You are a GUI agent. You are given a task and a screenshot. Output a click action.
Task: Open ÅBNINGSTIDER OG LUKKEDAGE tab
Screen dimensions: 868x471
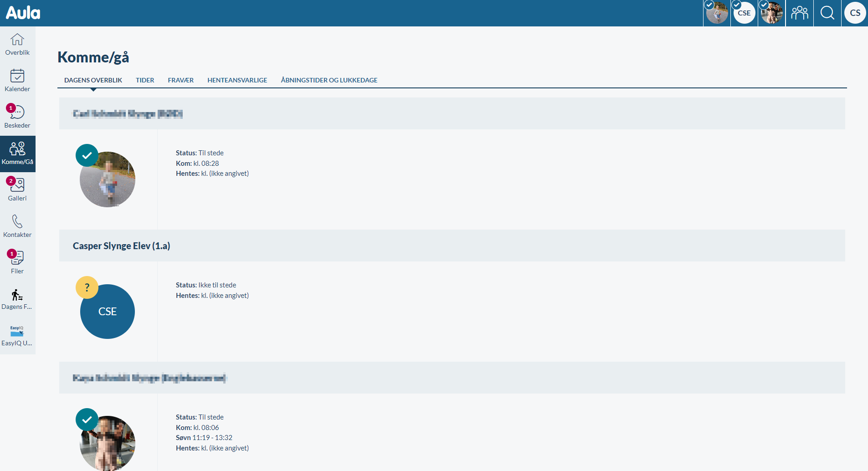[329, 80]
